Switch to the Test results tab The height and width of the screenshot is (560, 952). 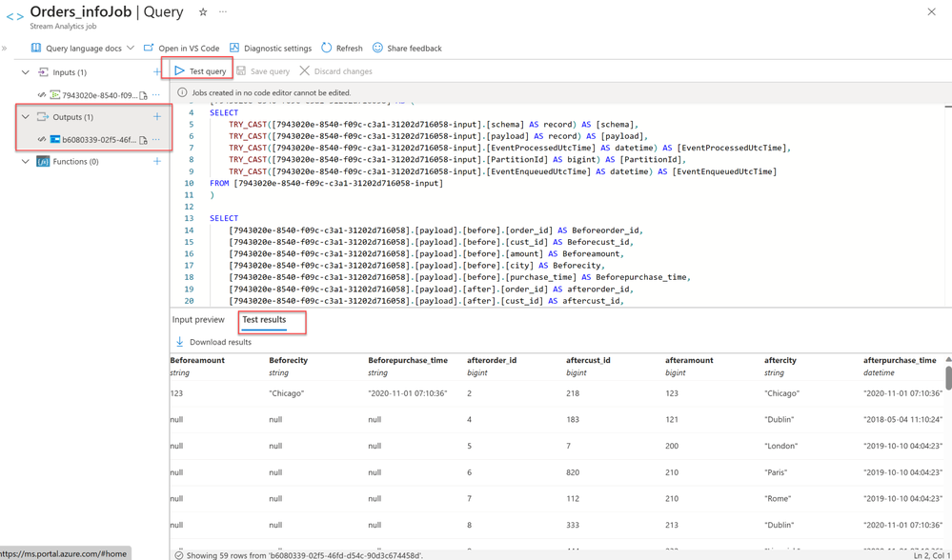264,320
